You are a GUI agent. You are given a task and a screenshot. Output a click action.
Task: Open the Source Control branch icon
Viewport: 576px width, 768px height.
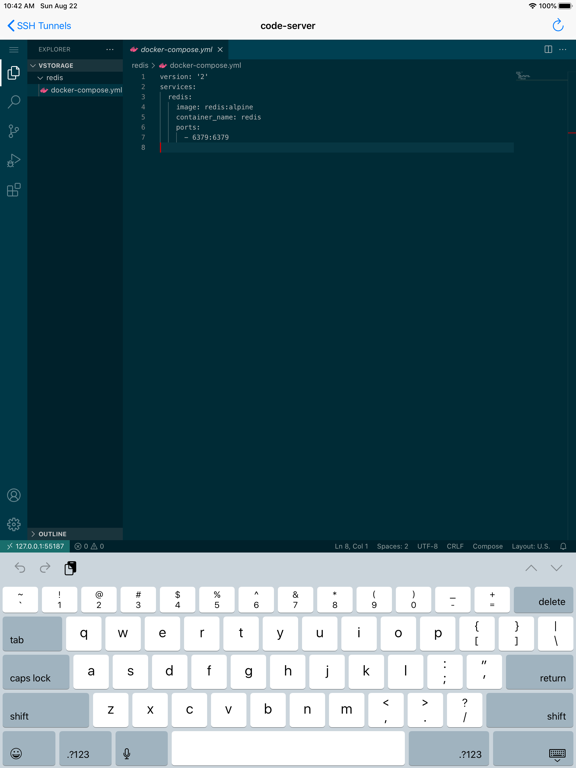14,131
